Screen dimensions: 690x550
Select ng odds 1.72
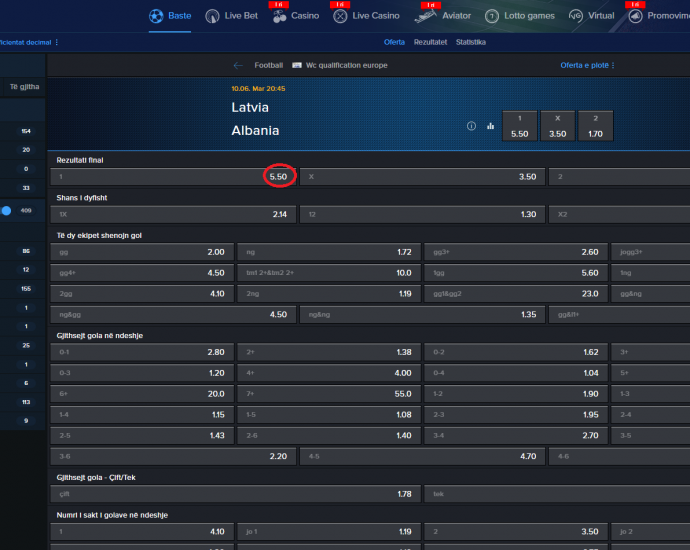329,252
